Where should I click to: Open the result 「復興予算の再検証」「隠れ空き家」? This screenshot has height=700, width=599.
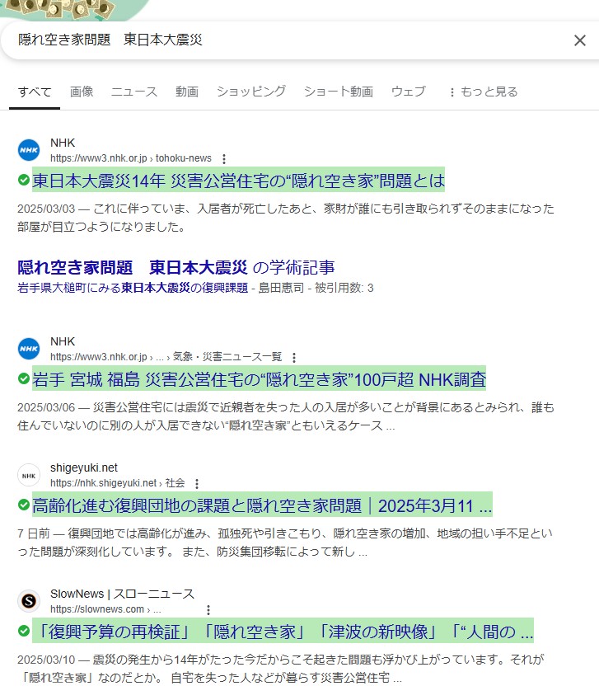(283, 632)
